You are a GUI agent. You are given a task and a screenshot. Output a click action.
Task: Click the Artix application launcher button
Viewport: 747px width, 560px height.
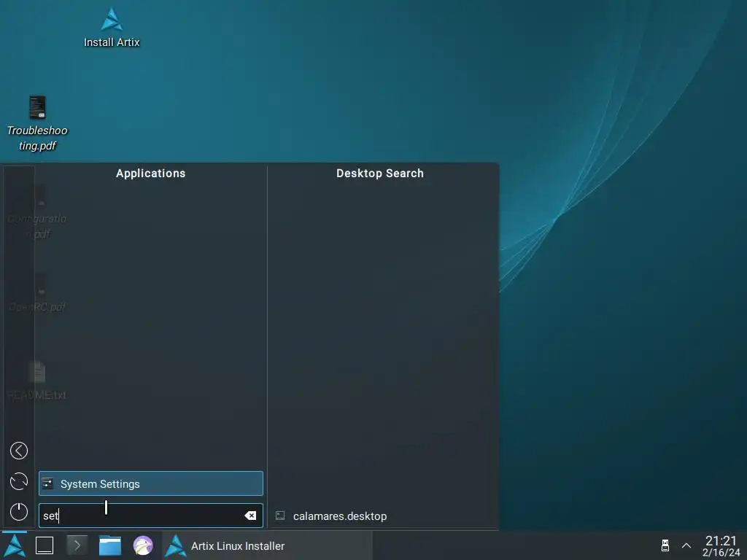tap(15, 545)
